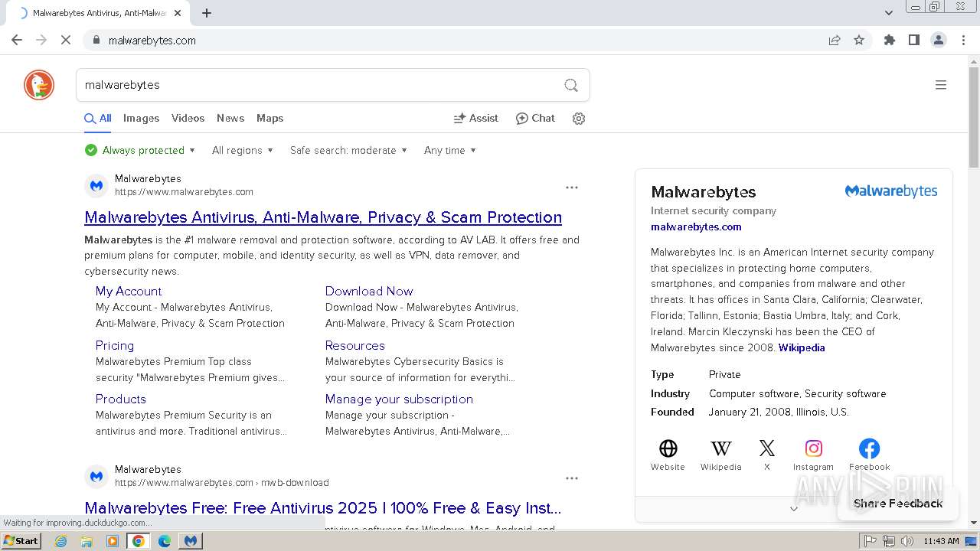Screen dimensions: 980x551
Task: Click the share page icon in address bar
Action: (835, 40)
